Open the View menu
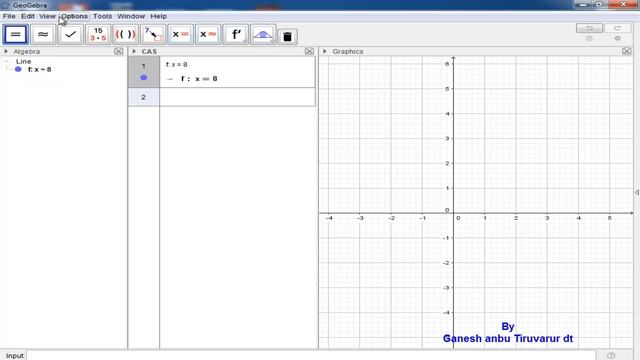640x360 pixels. (47, 16)
